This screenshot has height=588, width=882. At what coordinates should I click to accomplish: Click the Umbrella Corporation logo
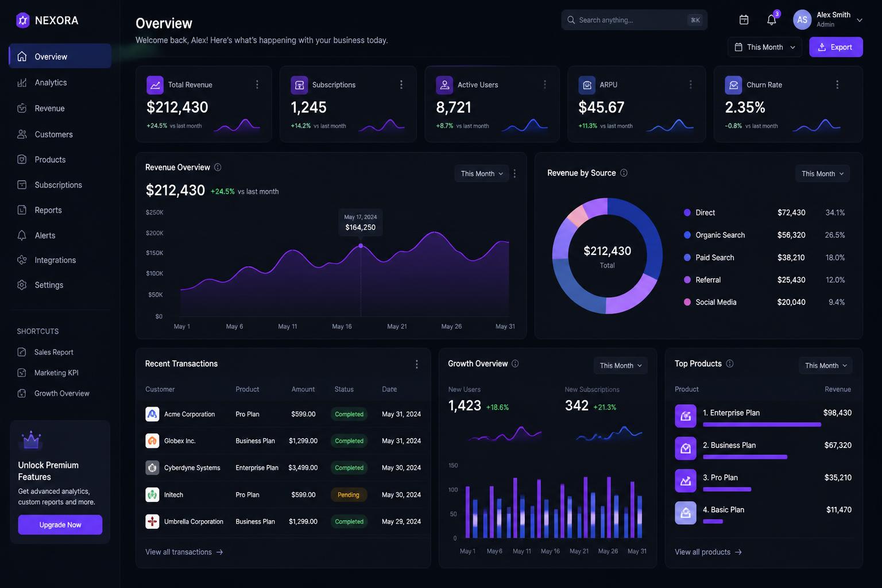pyautogui.click(x=152, y=521)
